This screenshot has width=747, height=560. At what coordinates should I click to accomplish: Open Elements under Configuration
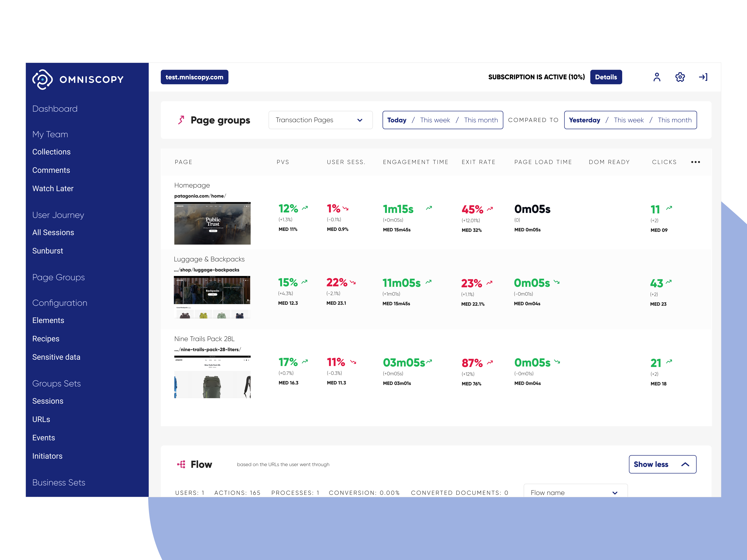pos(48,320)
